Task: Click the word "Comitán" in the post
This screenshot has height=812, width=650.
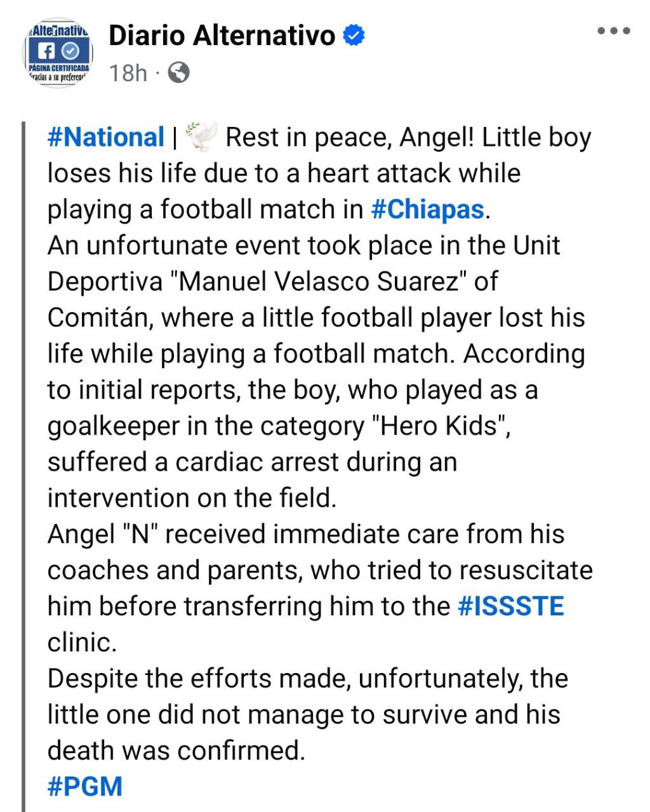Action: point(100,317)
